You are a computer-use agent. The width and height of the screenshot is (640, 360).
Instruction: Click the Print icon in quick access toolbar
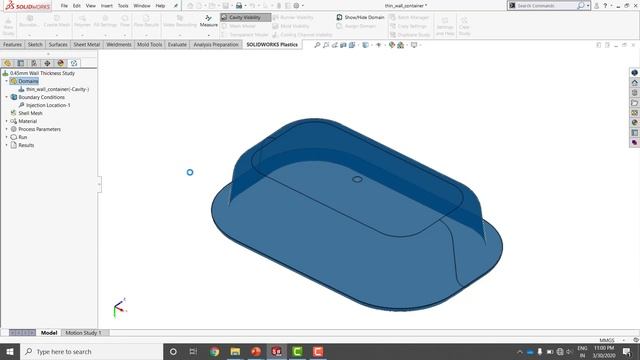click(239, 6)
